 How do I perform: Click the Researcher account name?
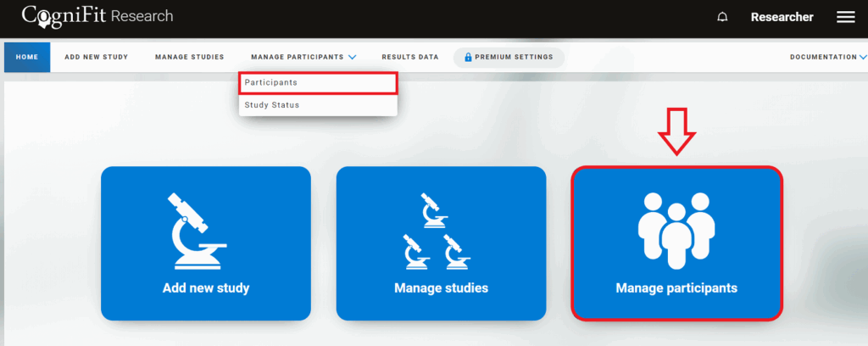[782, 17]
